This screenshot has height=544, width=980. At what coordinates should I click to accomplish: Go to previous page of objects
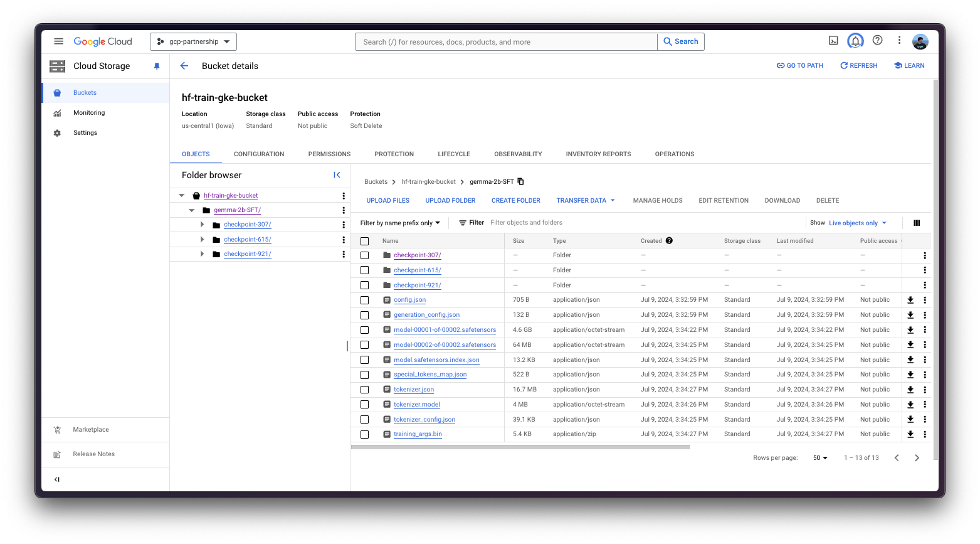tap(897, 458)
